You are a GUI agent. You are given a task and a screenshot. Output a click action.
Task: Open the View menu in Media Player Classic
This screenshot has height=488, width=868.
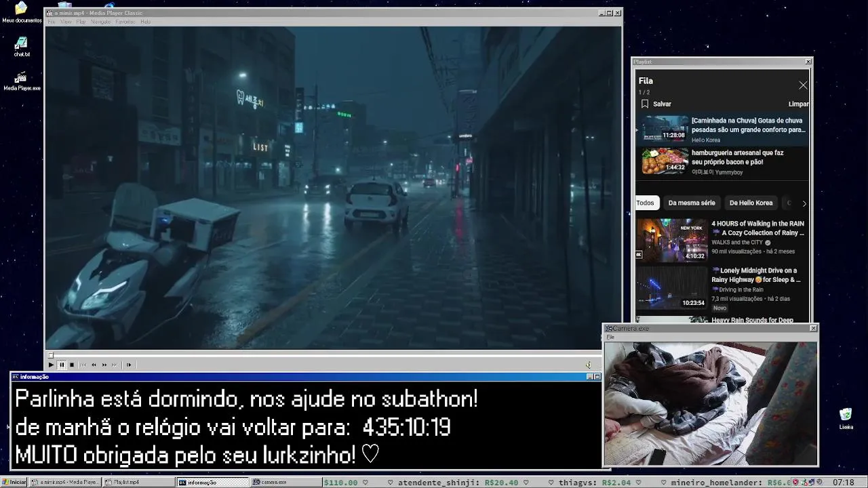click(x=66, y=22)
